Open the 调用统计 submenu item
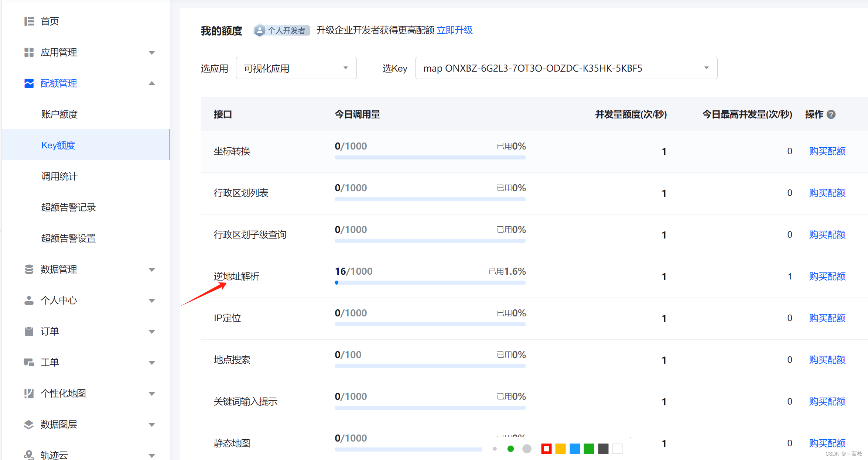868x460 pixels. coord(59,176)
